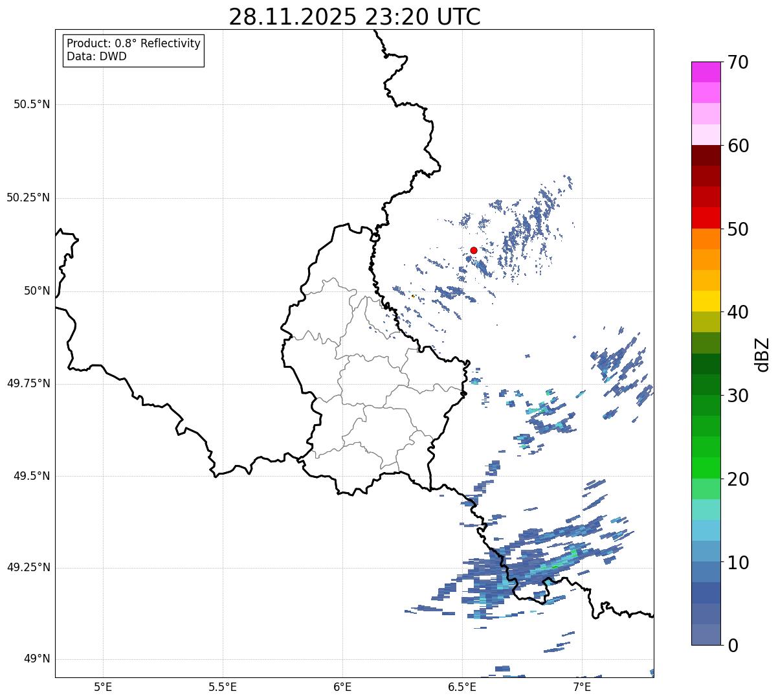Click the 7°E longitude label

[x=582, y=686]
